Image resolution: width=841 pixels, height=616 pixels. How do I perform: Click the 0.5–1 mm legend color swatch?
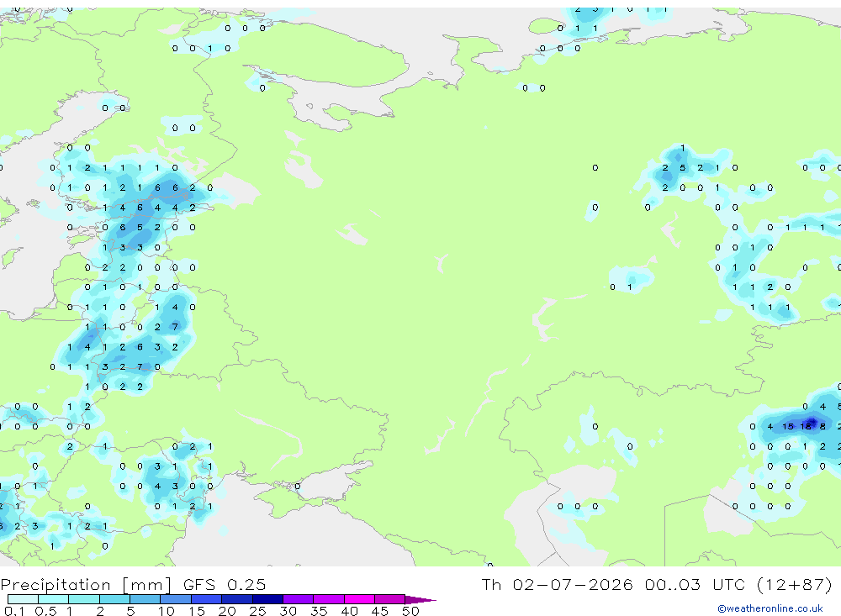pyautogui.click(x=53, y=599)
